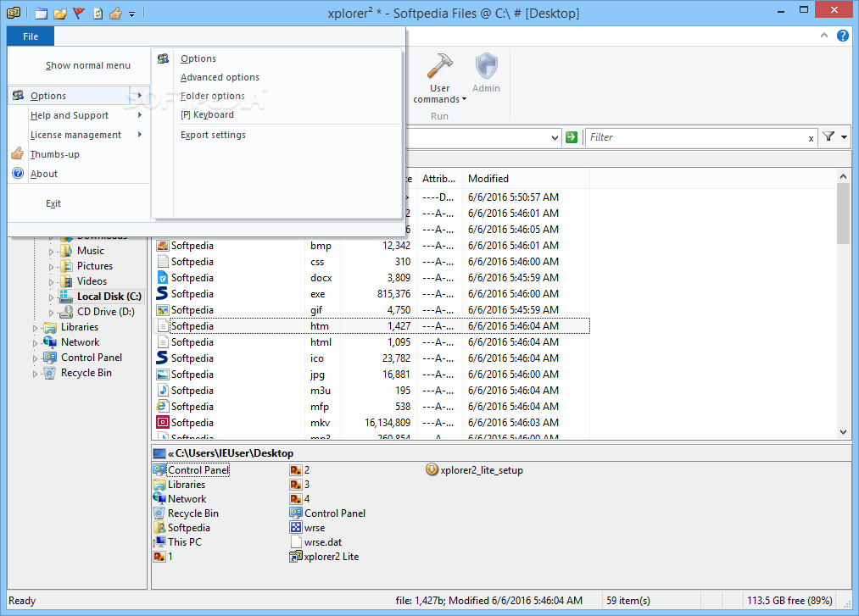Open the address bar dropdown arrow

click(x=555, y=137)
